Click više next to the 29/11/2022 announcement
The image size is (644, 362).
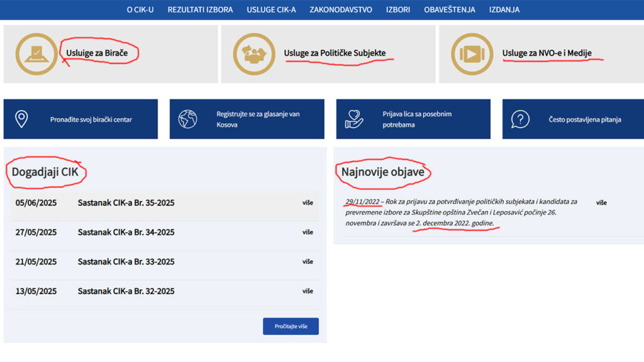click(601, 203)
